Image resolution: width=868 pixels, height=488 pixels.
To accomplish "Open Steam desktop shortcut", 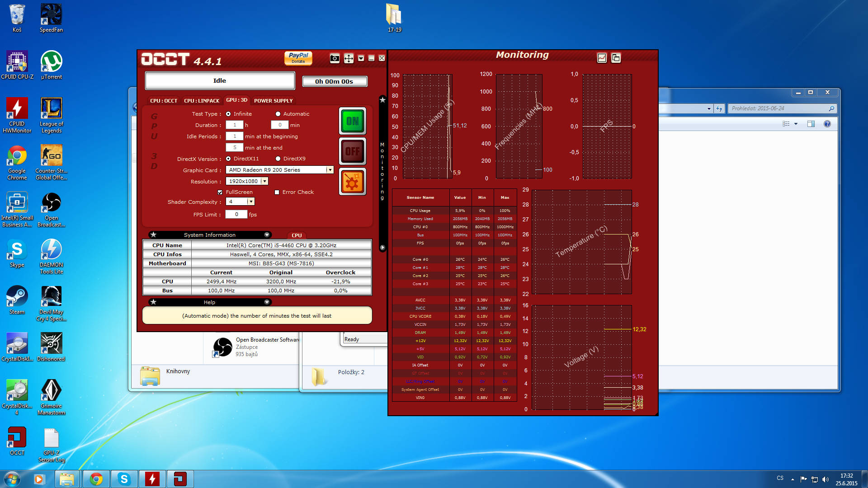I will click(17, 300).
